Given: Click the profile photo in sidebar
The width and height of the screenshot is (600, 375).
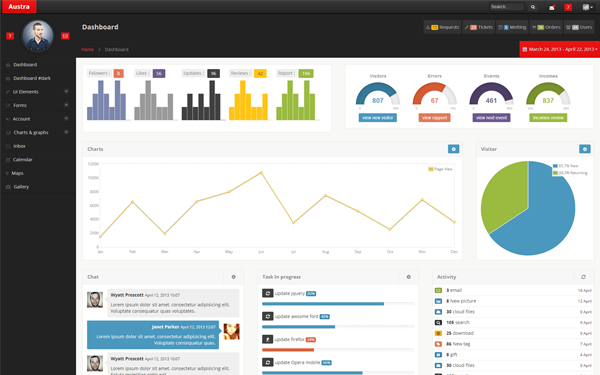Looking at the screenshot, I should click(x=38, y=36).
